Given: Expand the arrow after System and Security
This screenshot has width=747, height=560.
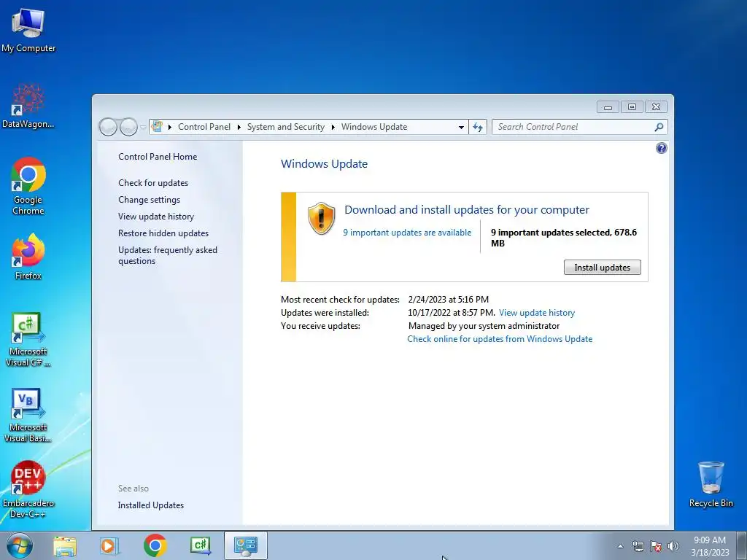Looking at the screenshot, I should coord(333,127).
